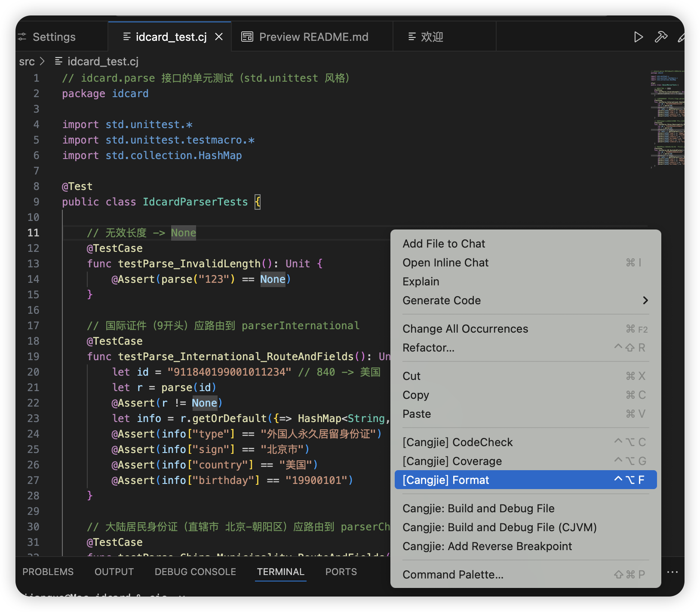The width and height of the screenshot is (700, 612).
Task: Click the Settings tab sliders icon
Action: pos(22,37)
